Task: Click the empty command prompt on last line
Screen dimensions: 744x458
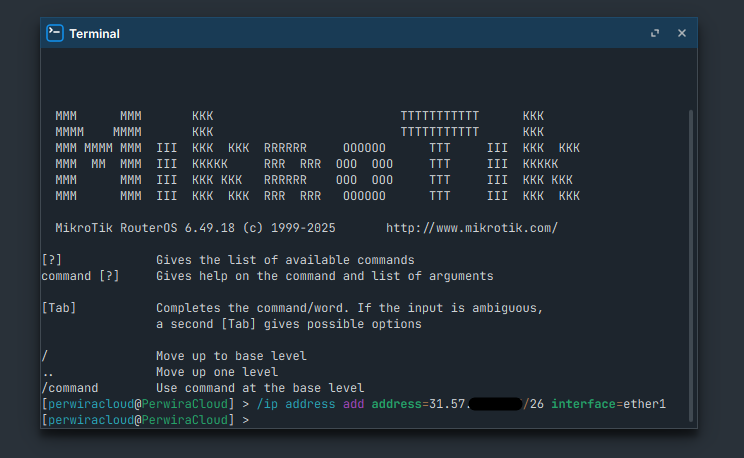Action: 145,420
